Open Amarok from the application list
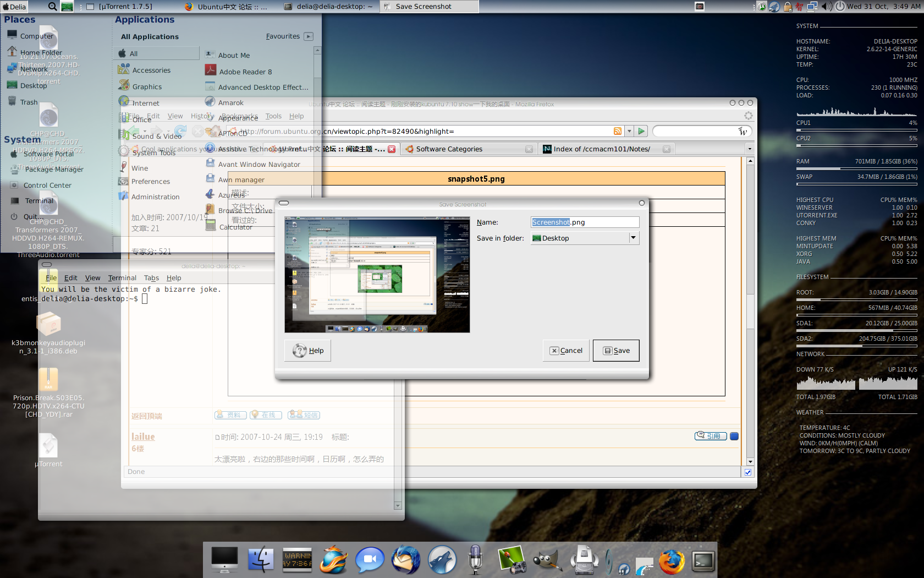The image size is (924, 578). (224, 102)
